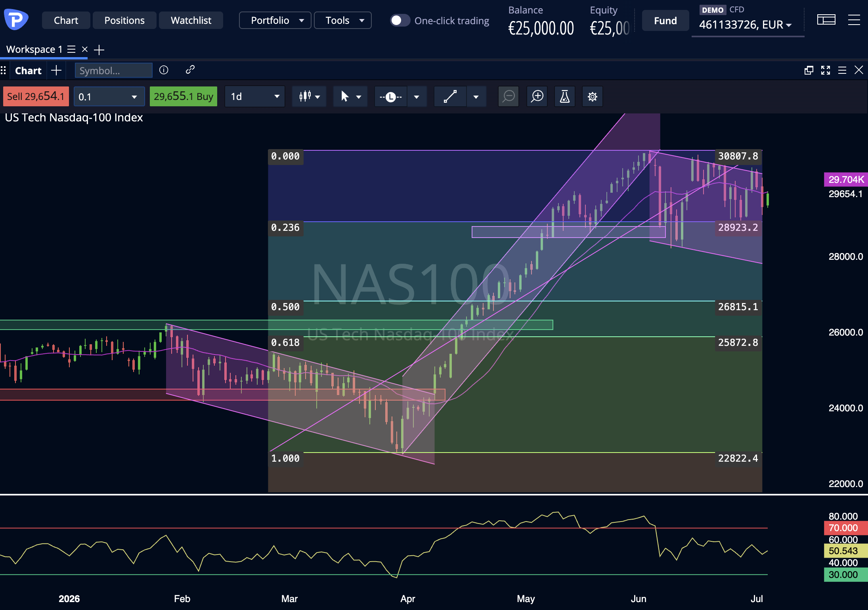
Task: Click the link chart icon
Action: pyautogui.click(x=190, y=70)
